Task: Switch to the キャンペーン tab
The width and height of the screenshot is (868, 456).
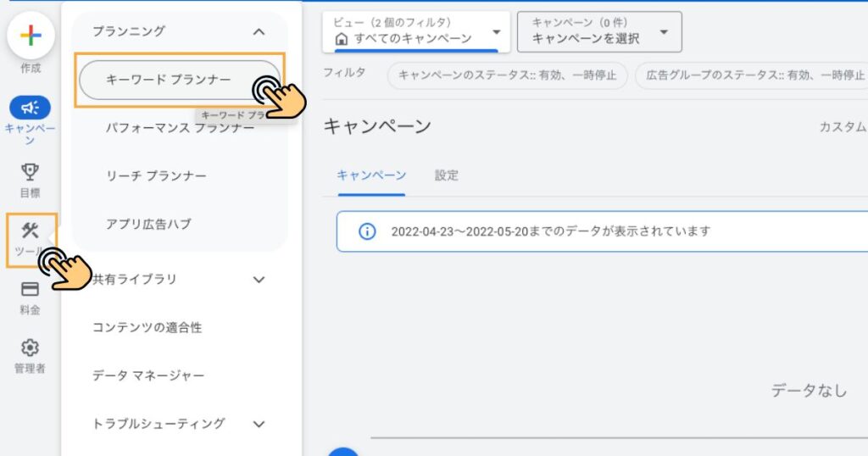Action: pyautogui.click(x=371, y=175)
